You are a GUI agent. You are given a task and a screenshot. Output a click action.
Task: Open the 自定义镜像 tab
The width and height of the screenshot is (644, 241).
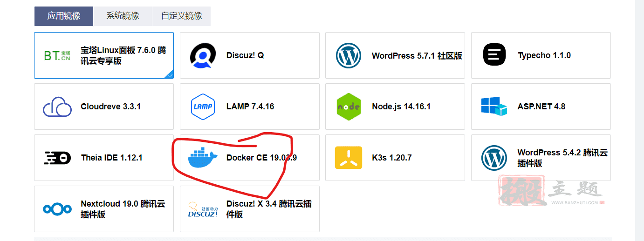182,16
